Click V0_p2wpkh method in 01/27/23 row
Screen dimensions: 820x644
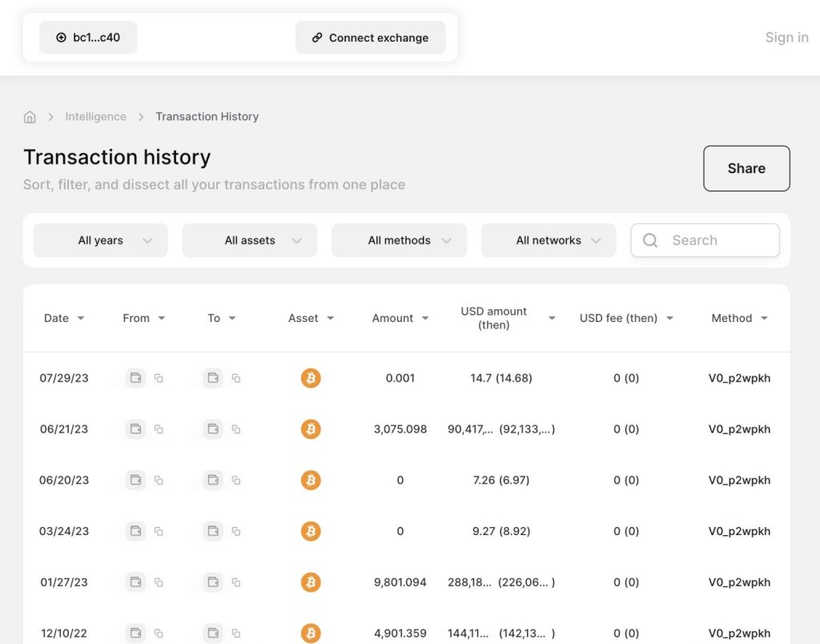click(x=739, y=582)
